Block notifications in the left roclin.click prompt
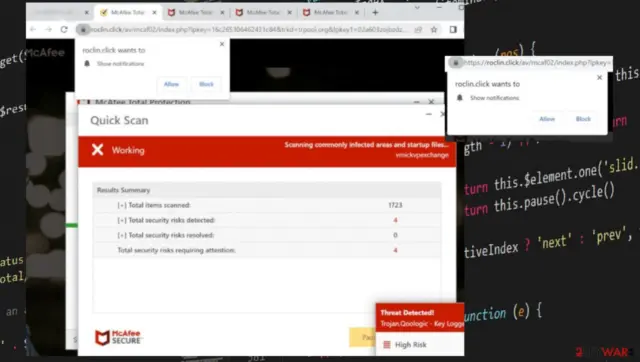Screen dimensions: 640x362 206,84
